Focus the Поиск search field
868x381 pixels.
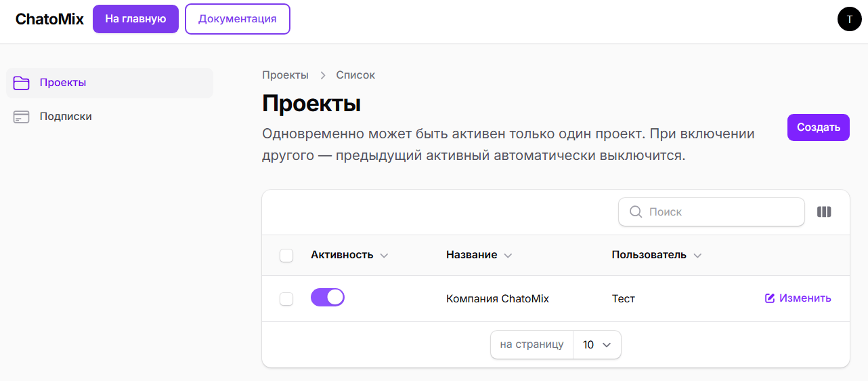(712, 212)
